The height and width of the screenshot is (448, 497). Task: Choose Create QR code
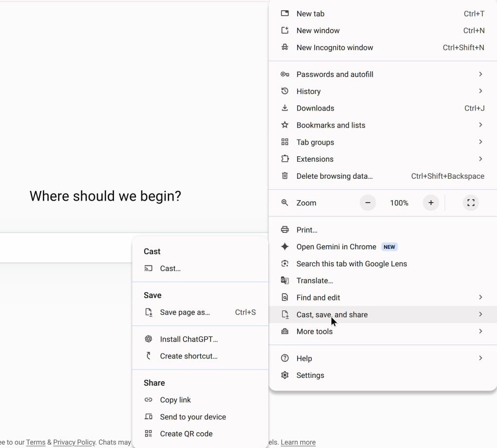click(x=200, y=433)
